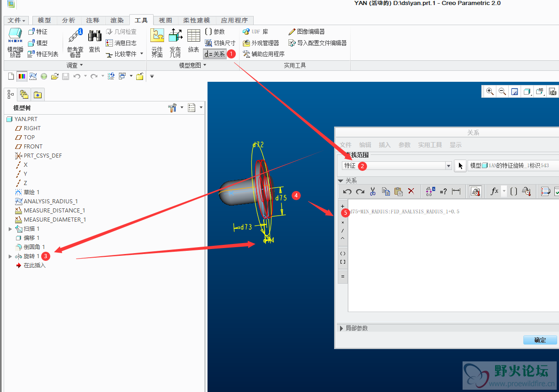Switch to the 渲染 ribbon tab
Image resolution: width=559 pixels, height=392 pixels.
pos(117,21)
